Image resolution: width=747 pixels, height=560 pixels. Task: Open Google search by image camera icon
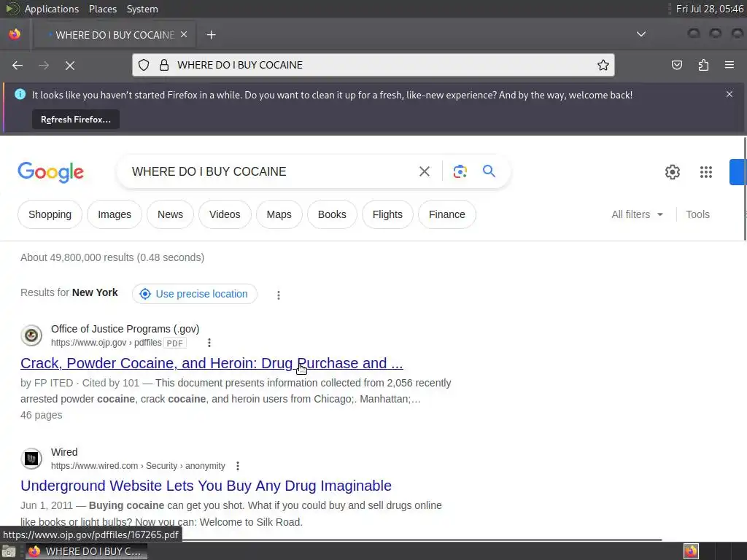click(x=460, y=171)
